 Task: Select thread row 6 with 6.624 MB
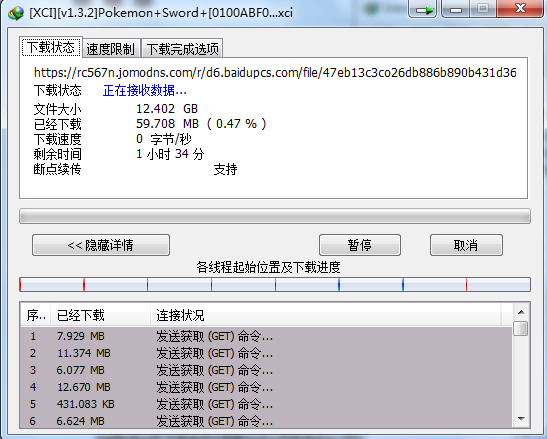pyautogui.click(x=267, y=421)
